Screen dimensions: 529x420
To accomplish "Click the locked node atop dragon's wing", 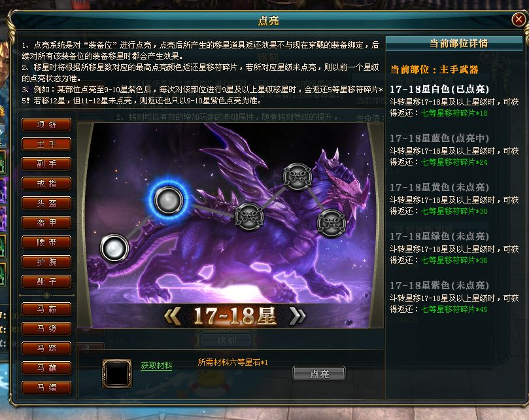I will [x=298, y=177].
